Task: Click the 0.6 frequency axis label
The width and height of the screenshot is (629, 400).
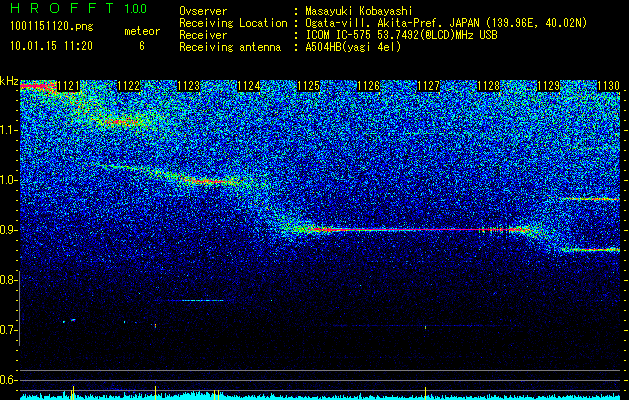Action: click(x=8, y=380)
